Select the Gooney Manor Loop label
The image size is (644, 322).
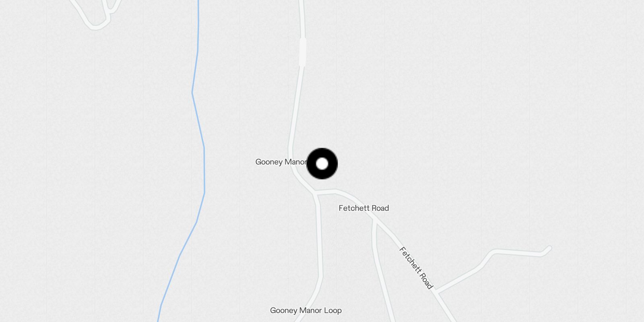(306, 310)
